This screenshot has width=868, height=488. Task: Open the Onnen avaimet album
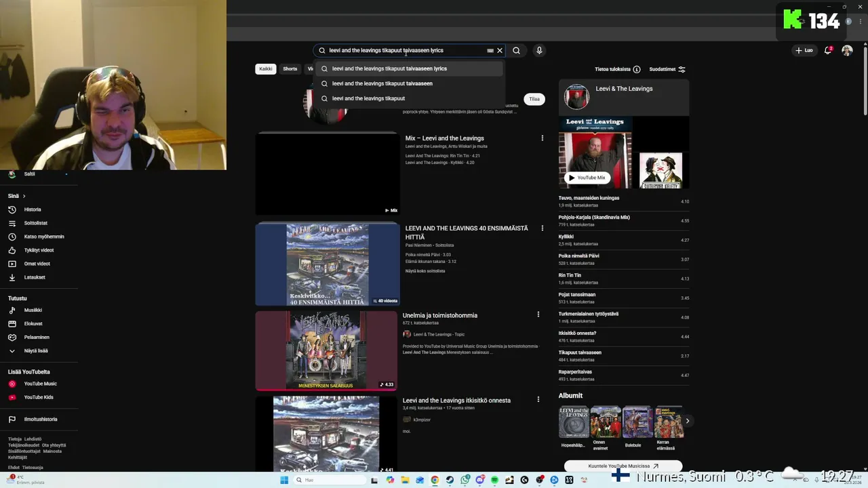point(605,428)
